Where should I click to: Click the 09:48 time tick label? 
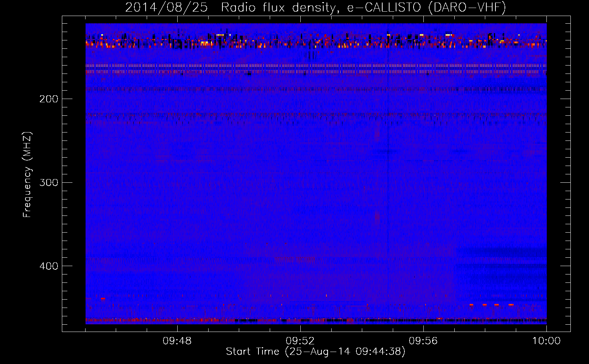point(177,341)
